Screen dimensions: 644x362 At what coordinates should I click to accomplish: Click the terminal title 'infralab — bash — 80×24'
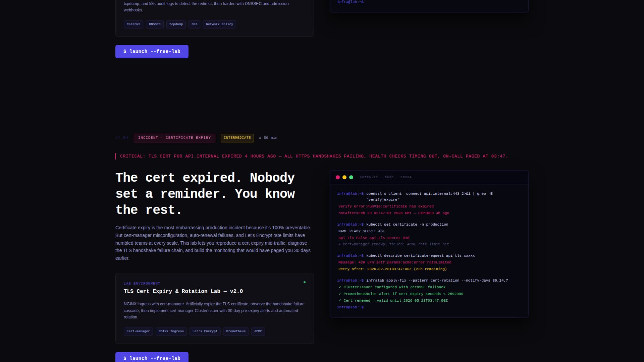(386, 177)
